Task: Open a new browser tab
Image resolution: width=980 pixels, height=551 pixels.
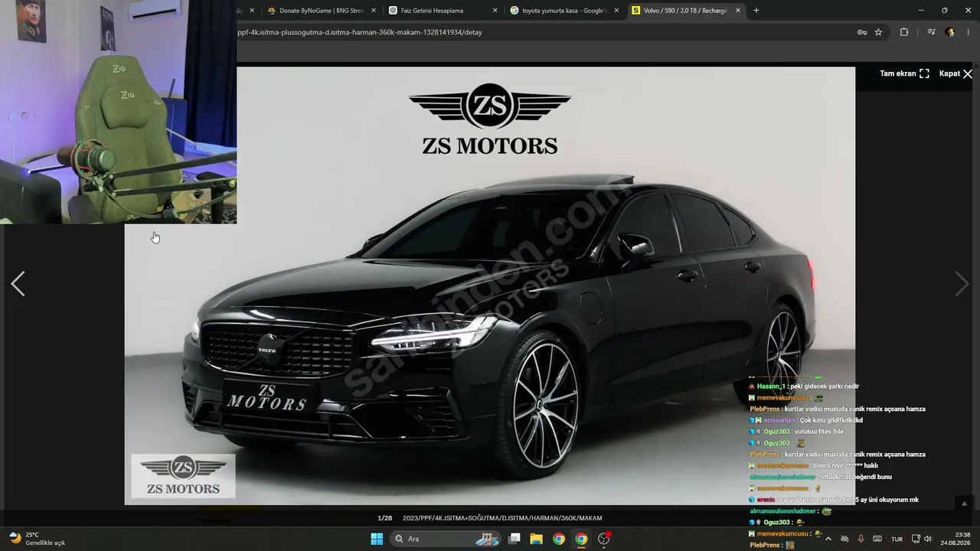Action: pyautogui.click(x=756, y=11)
